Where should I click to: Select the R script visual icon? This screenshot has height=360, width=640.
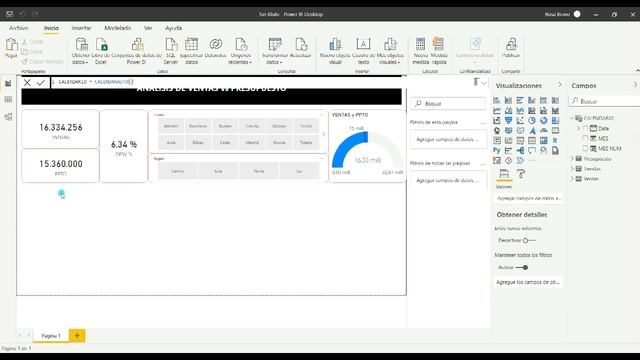[x=555, y=140]
